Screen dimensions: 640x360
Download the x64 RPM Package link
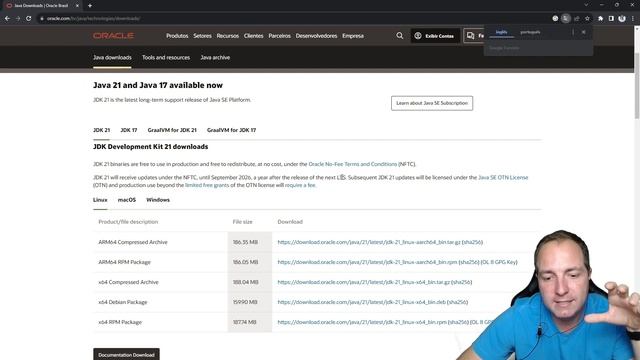coord(362,322)
